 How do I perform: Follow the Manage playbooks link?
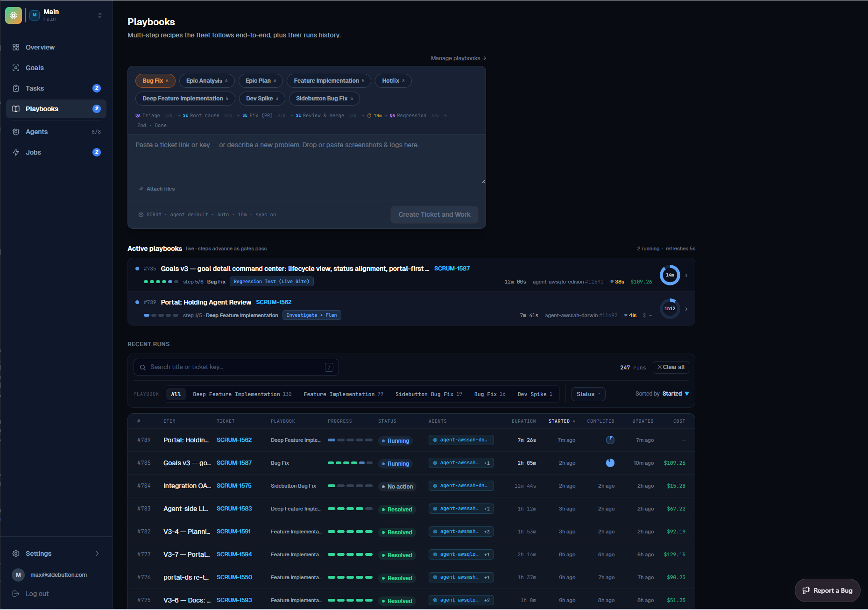459,58
